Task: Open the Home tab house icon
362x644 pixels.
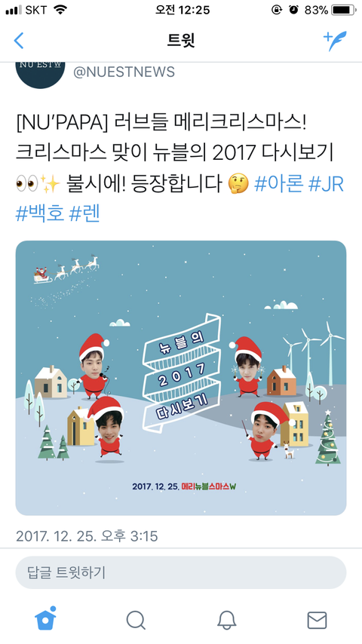Action: coord(45,618)
